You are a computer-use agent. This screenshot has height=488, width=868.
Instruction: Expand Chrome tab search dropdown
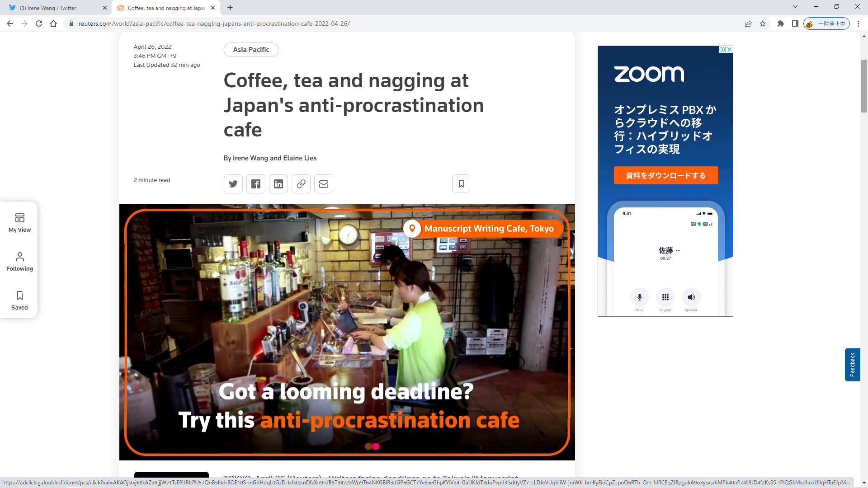click(795, 7)
